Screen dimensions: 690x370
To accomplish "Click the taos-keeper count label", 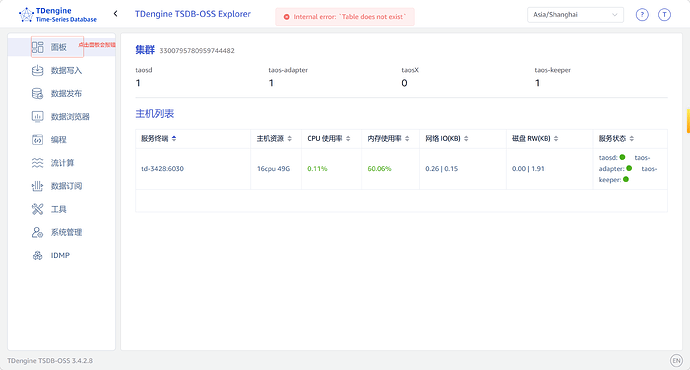I will pos(553,70).
